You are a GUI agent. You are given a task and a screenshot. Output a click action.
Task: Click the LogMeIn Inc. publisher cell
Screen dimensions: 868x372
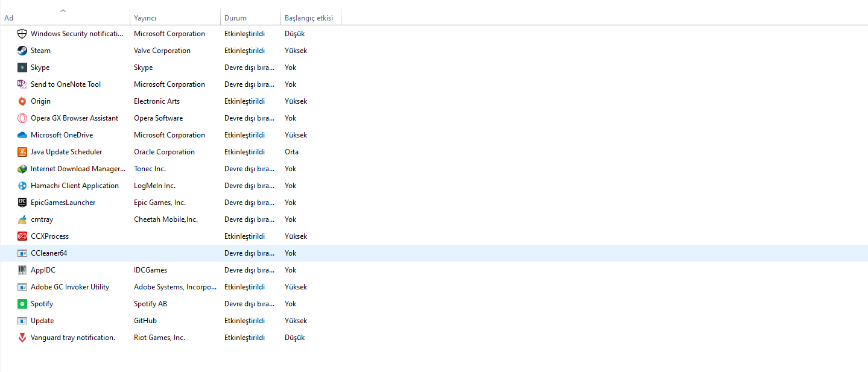pos(154,186)
